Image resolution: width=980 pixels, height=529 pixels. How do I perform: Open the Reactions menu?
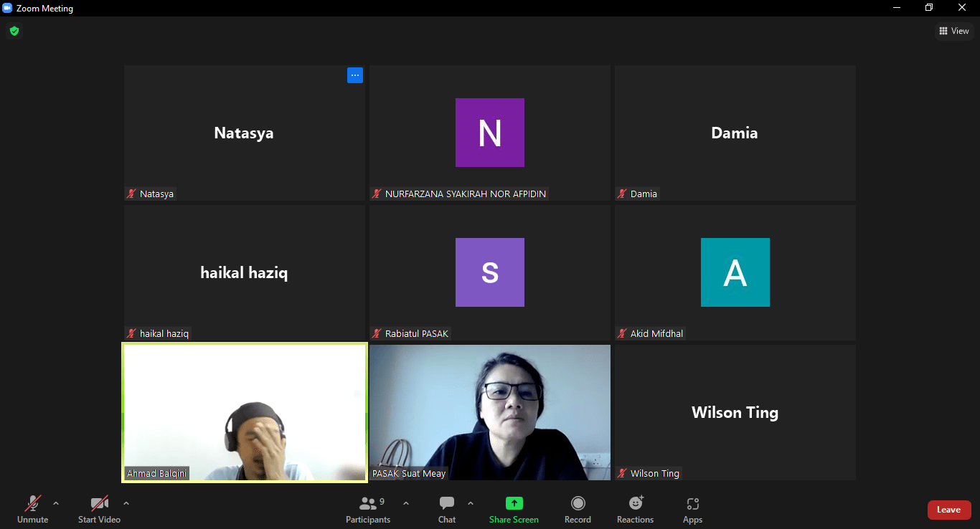[x=635, y=510]
